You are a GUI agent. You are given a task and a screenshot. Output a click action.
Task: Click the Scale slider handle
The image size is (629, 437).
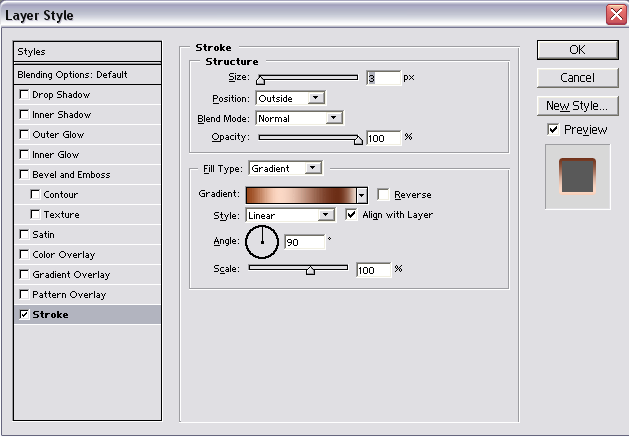point(310,270)
